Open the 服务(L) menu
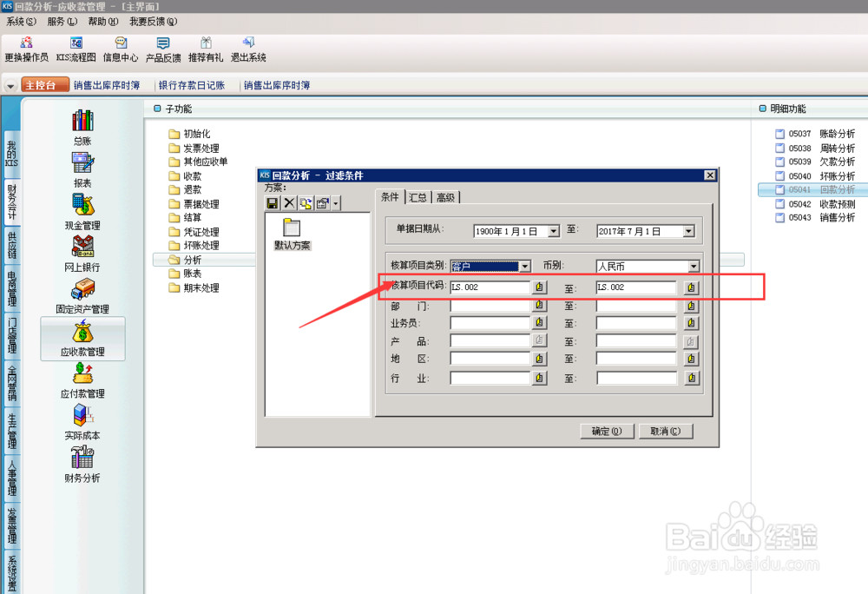Image resolution: width=868 pixels, height=594 pixels. coord(62,22)
